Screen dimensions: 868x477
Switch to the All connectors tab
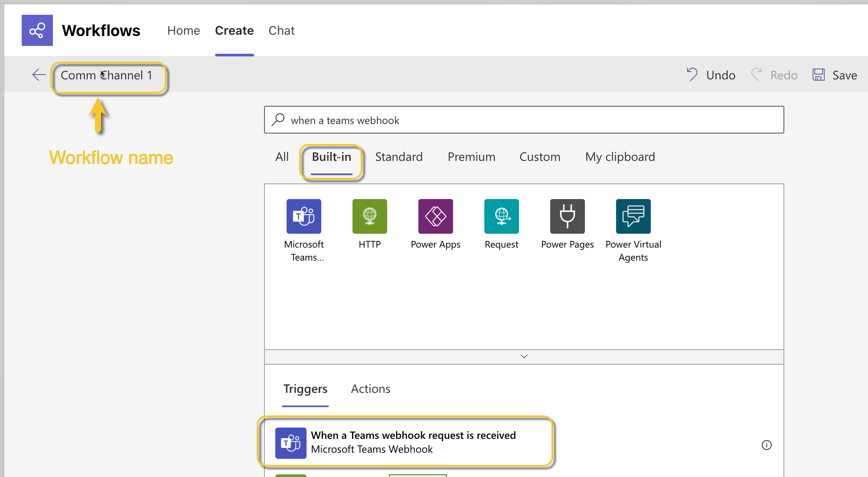[282, 157]
